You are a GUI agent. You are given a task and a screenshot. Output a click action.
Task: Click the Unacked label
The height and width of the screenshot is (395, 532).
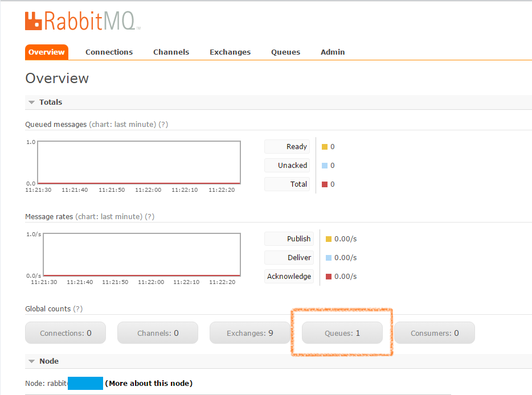287,165
